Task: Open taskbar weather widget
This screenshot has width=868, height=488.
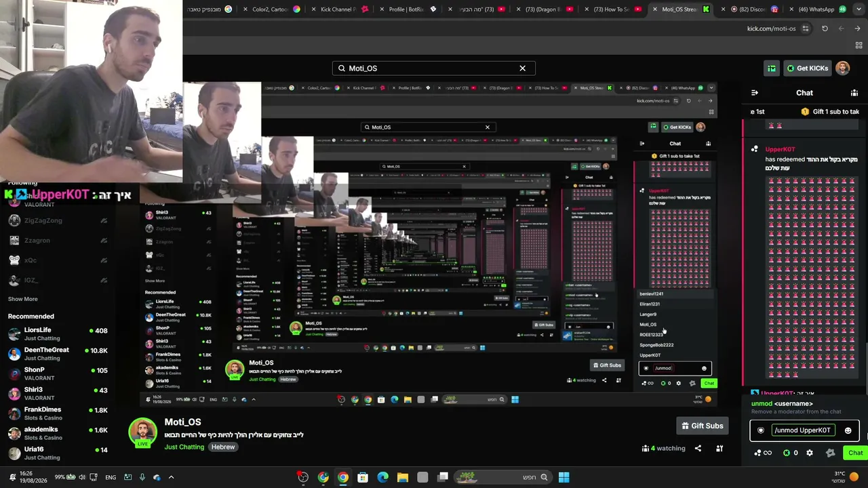Action: coord(845,477)
